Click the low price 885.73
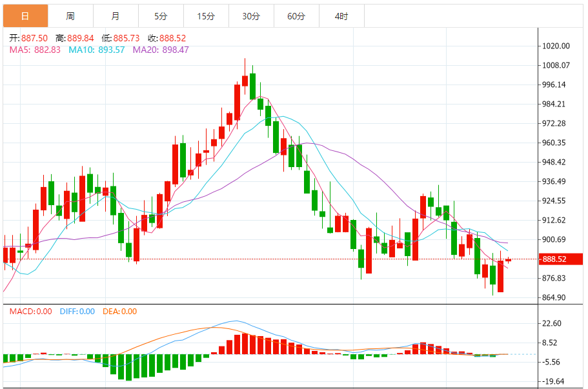This screenshot has width=588, height=389. click(127, 38)
